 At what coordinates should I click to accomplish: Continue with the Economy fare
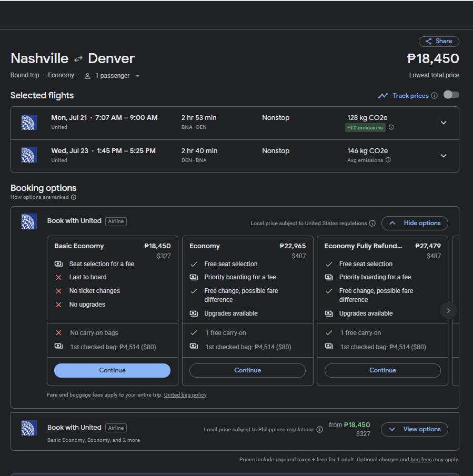tap(247, 370)
